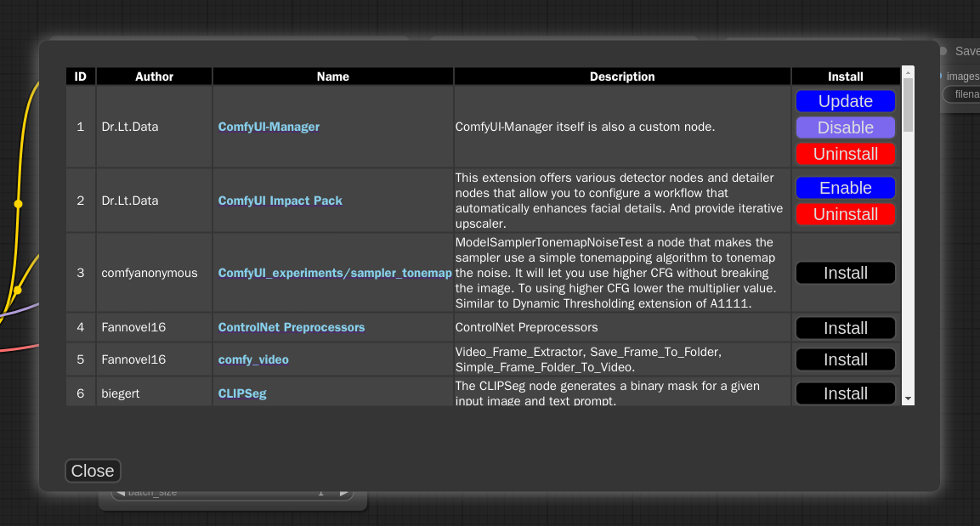Uninstall ComfyUI-Manager
This screenshot has height=526, width=980.
click(845, 154)
